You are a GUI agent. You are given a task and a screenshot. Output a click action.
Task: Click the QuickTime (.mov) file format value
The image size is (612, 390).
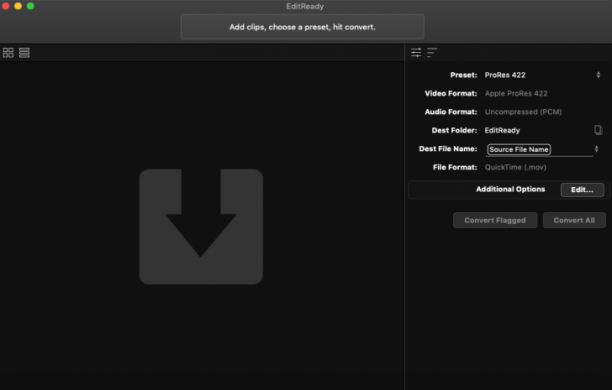516,167
